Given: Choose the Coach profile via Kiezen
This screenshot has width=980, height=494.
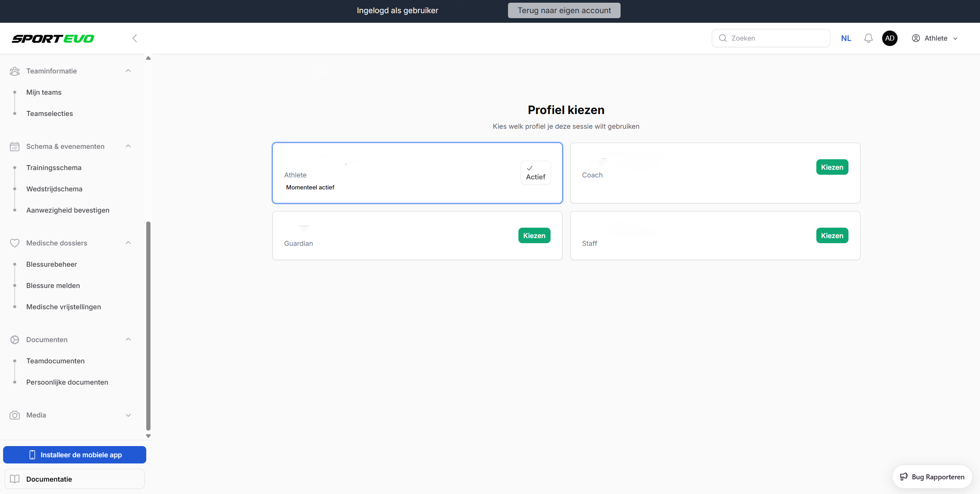Looking at the screenshot, I should point(832,167).
